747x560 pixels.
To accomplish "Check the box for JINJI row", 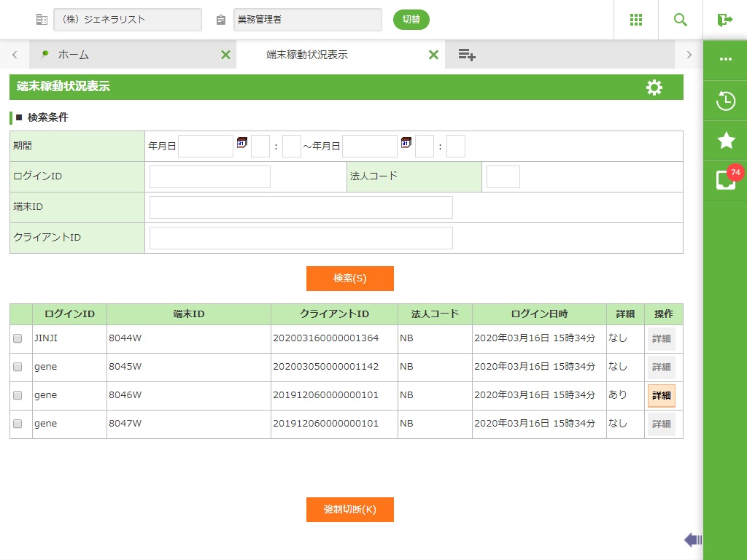I will 18,338.
